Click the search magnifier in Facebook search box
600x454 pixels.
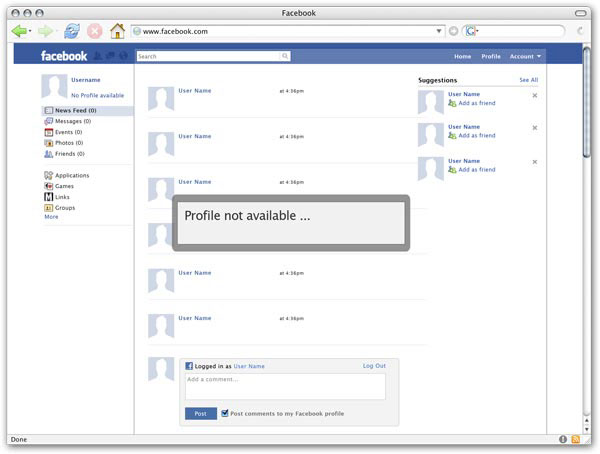click(285, 56)
